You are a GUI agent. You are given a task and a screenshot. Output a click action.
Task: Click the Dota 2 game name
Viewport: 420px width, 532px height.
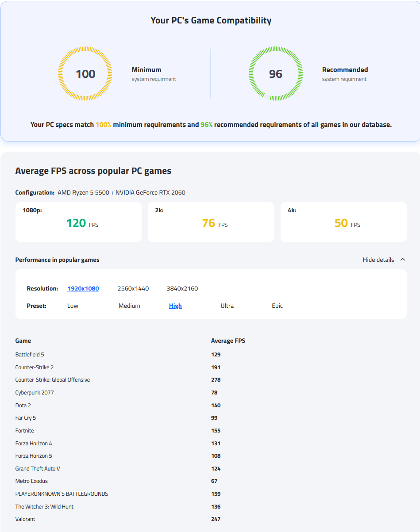click(x=23, y=406)
